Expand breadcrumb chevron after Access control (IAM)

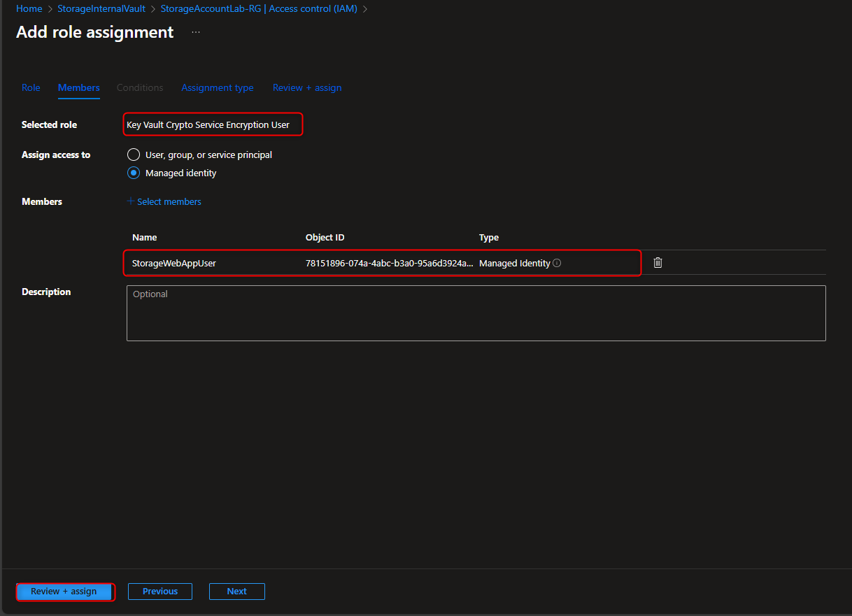364,8
